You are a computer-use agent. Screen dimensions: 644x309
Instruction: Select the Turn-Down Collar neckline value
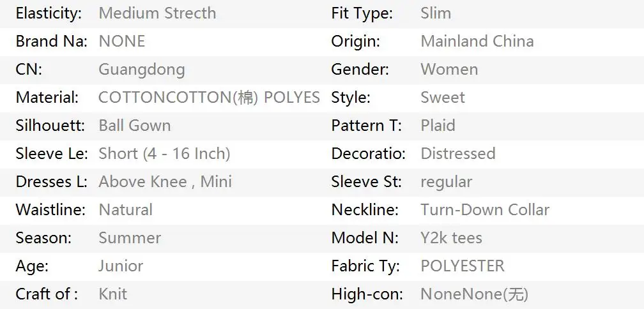(485, 209)
